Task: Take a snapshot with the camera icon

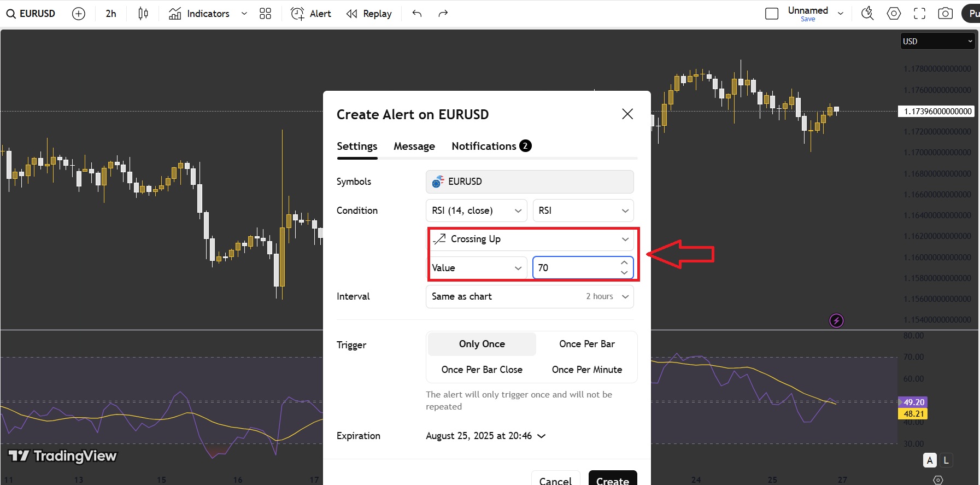Action: click(x=945, y=14)
